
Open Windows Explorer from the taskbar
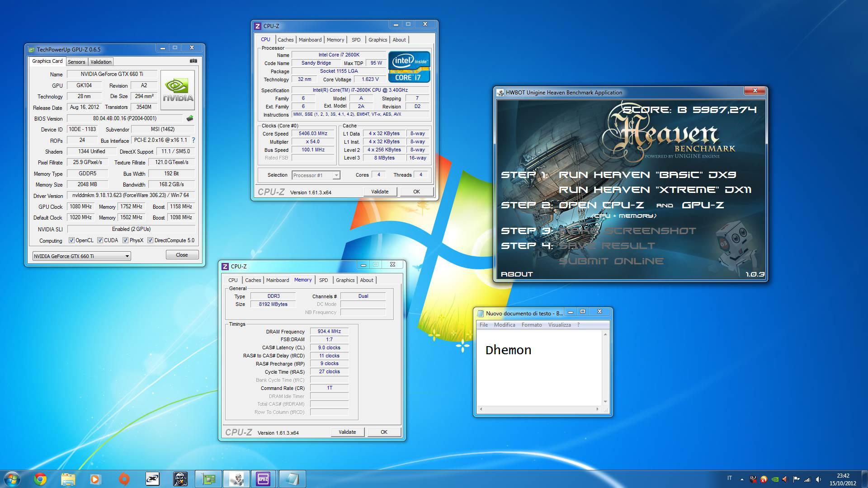click(x=68, y=479)
